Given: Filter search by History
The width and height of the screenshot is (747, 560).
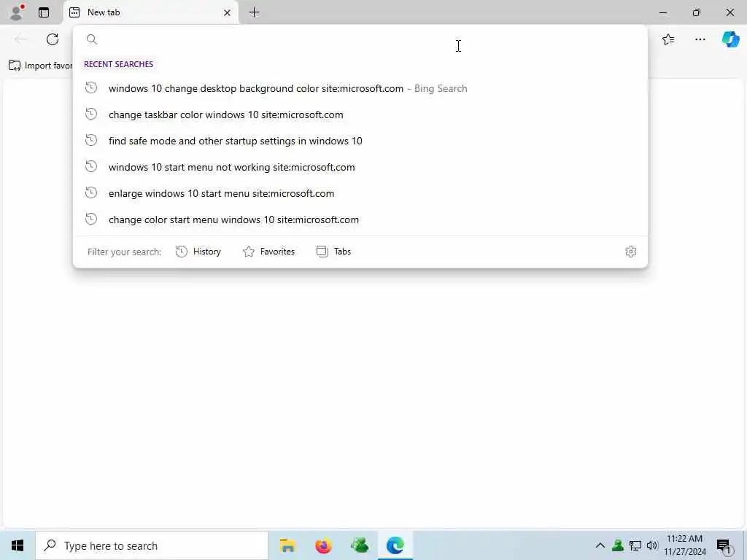Looking at the screenshot, I should coord(198,252).
